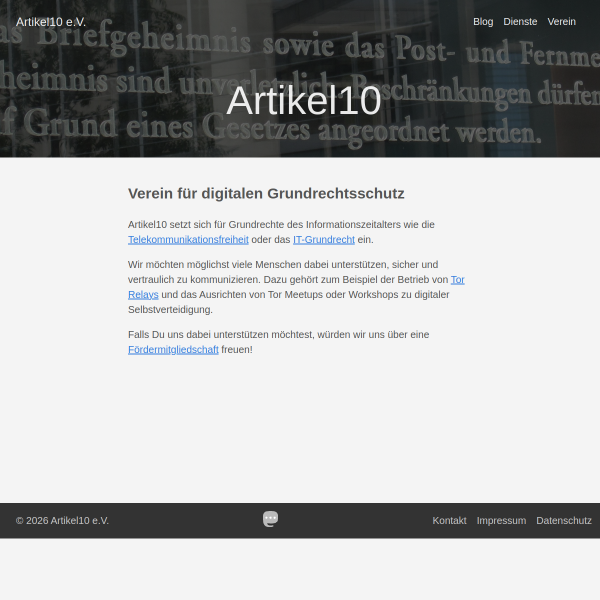Open Datenschutz in the footer

(x=564, y=521)
